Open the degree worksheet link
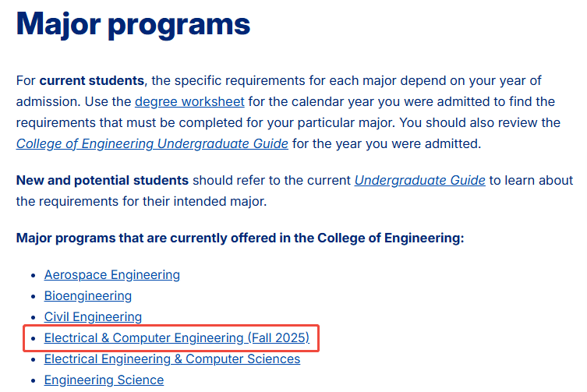Screen dimensions: 587x392 189,102
